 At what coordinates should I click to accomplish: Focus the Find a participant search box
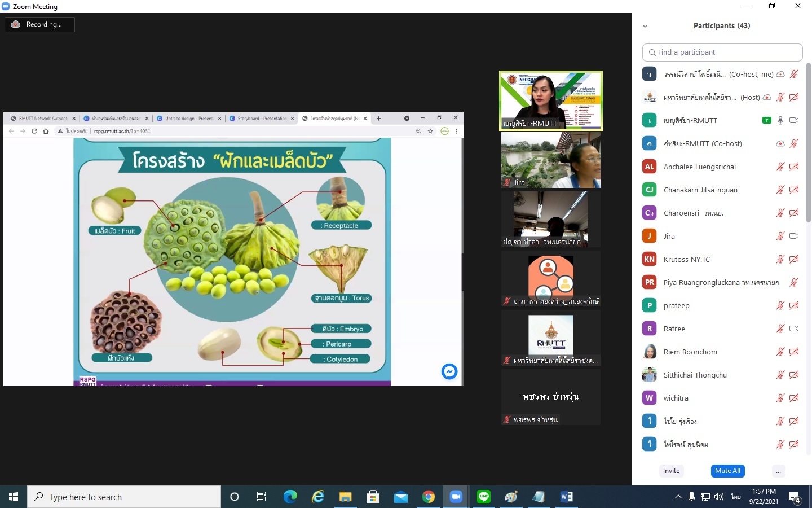[x=722, y=52]
